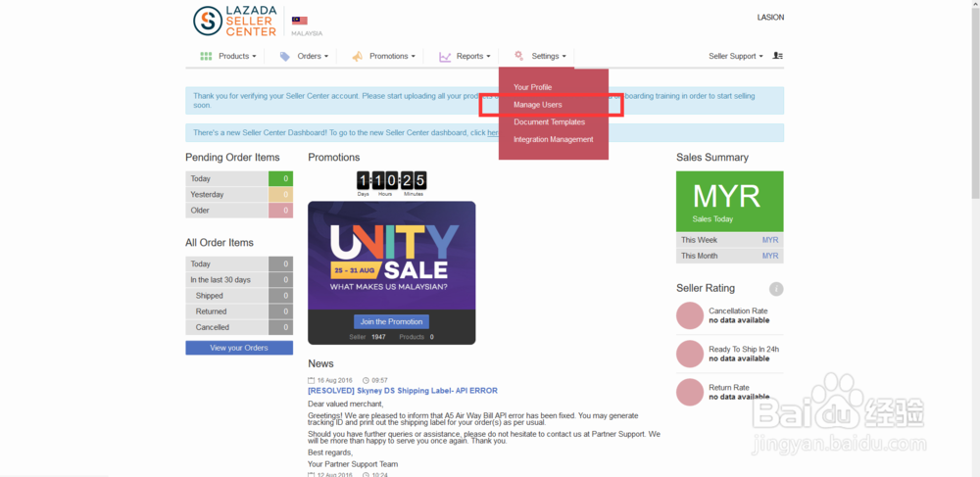Click the View your Orders button
Image resolution: width=980 pixels, height=477 pixels.
point(239,348)
